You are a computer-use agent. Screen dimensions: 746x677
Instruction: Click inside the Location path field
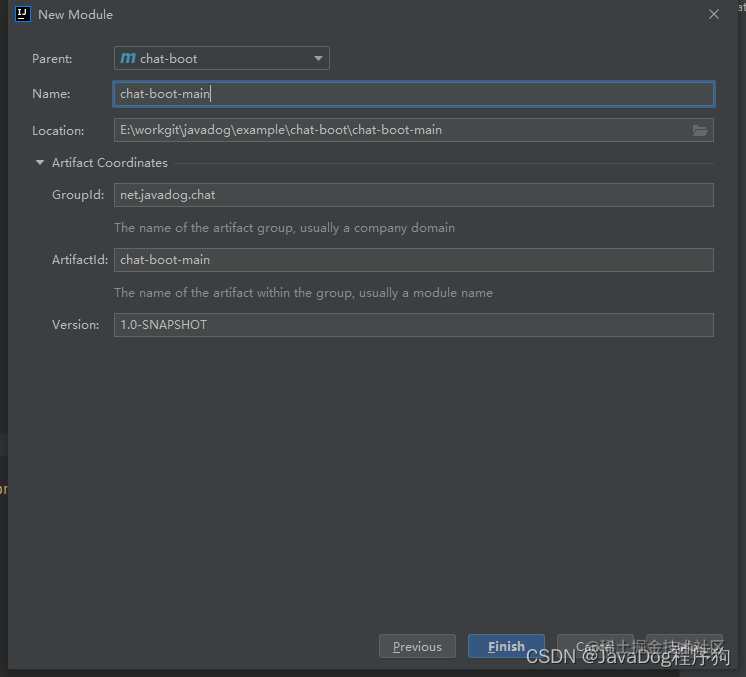coord(402,130)
